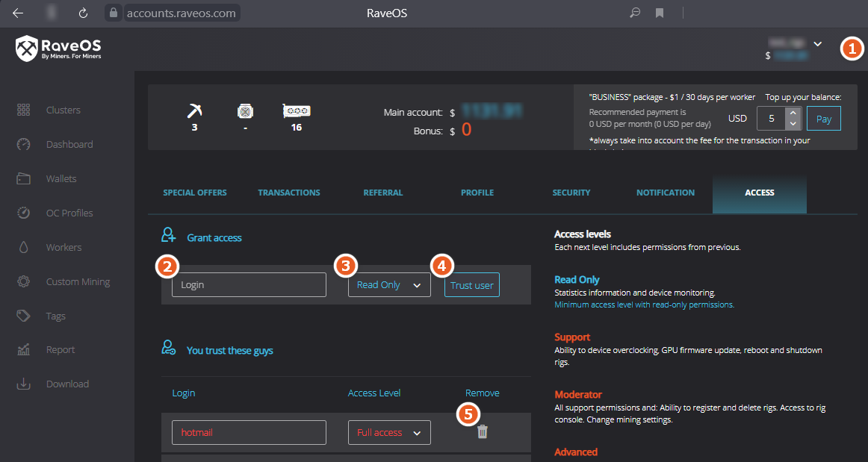Open the Security tab
This screenshot has width=868, height=462.
click(571, 193)
